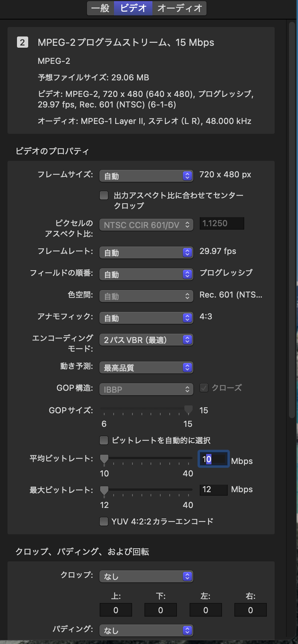Image resolution: width=298 pixels, height=644 pixels.
Task: Open the フレームレート dropdown
Action: [146, 252]
